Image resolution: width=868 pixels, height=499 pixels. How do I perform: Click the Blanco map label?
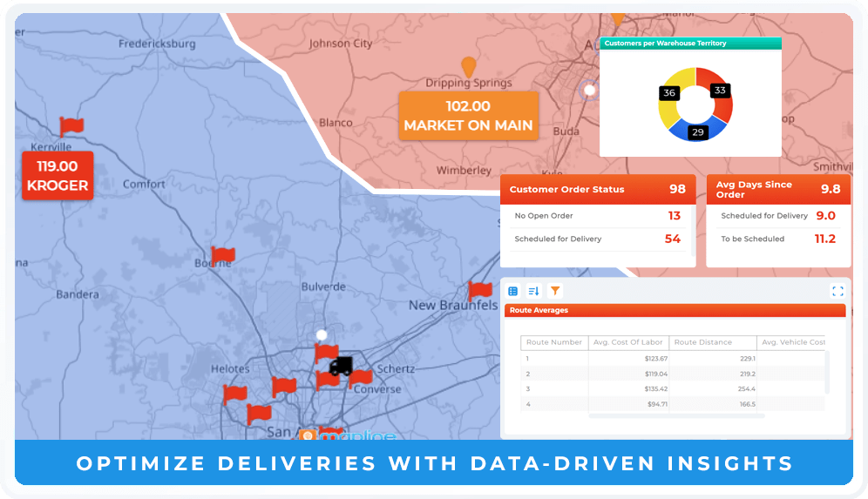(x=336, y=123)
